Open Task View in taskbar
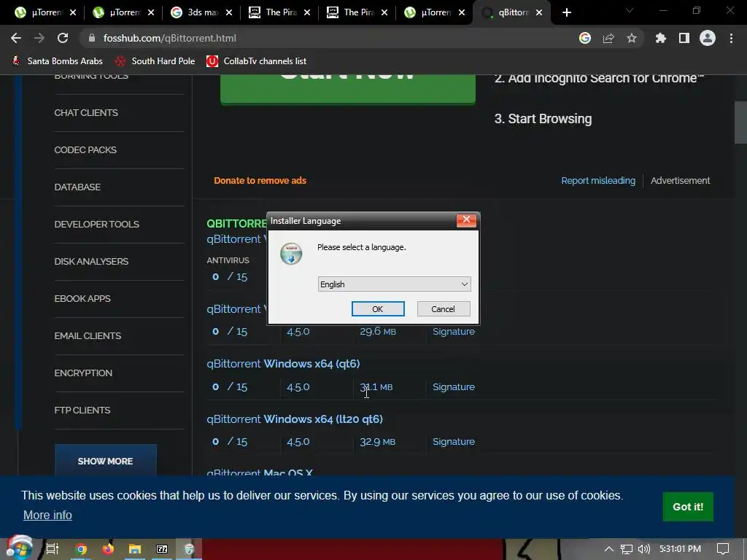The height and width of the screenshot is (560, 747). coord(53,549)
